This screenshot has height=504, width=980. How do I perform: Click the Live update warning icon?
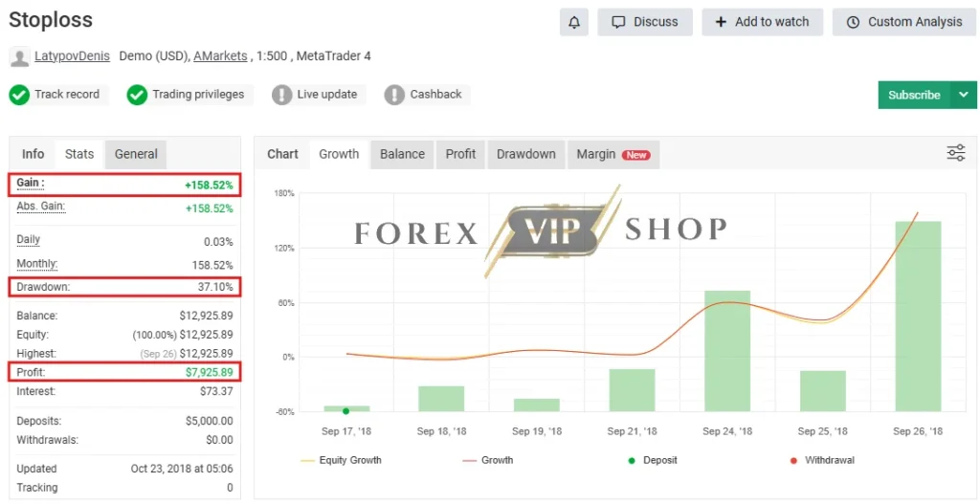pos(282,95)
